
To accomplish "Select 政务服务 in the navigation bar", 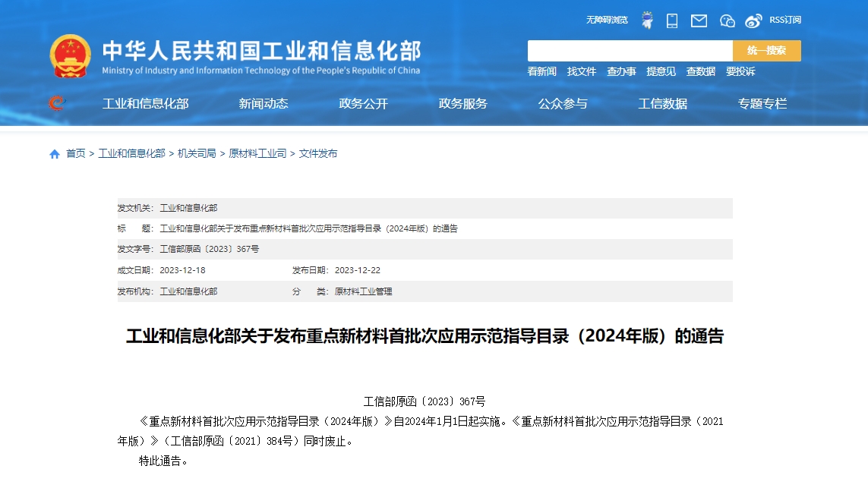I will tap(462, 104).
